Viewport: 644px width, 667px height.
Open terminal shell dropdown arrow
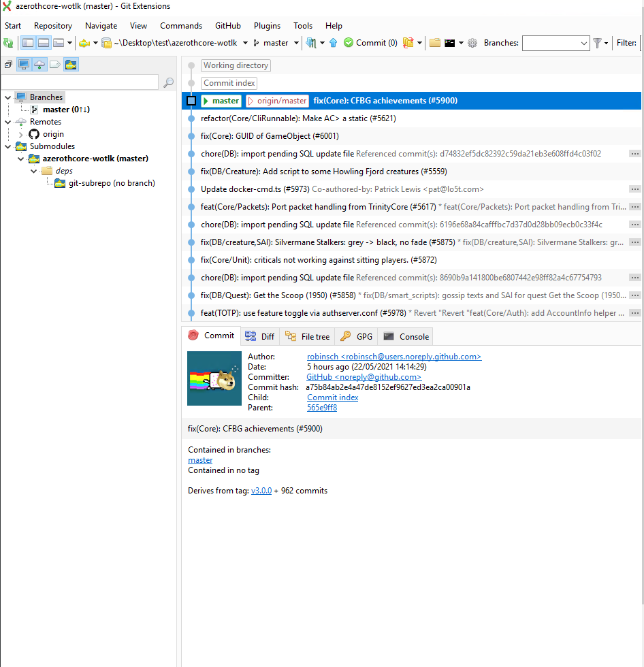[461, 42]
